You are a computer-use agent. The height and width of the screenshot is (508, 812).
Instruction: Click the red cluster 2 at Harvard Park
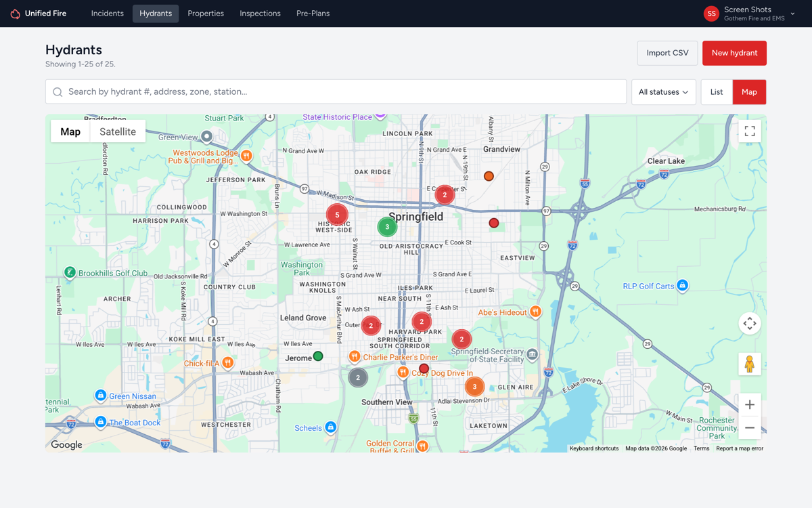[422, 322]
